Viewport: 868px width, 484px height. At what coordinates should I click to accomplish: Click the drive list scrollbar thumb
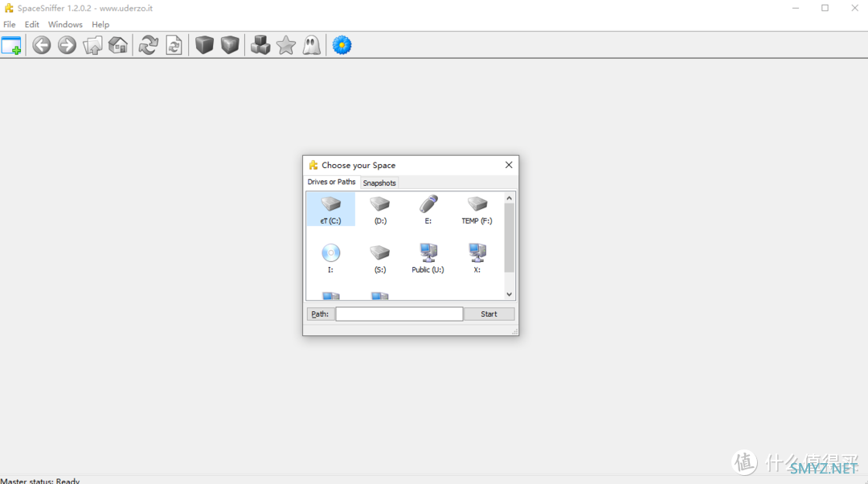click(510, 237)
